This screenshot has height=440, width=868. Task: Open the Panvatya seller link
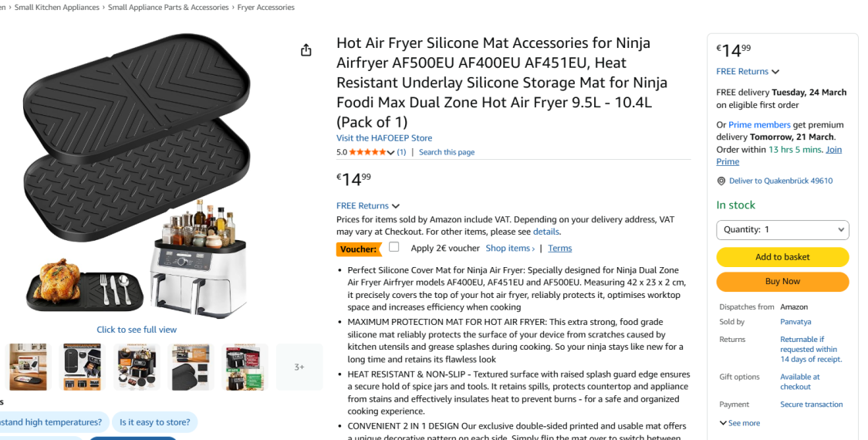pyautogui.click(x=795, y=322)
